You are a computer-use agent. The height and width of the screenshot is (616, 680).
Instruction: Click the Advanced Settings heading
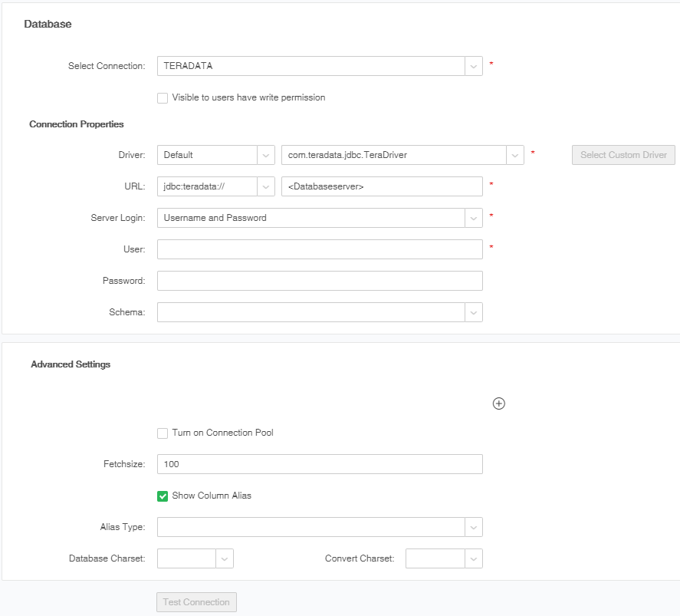point(71,364)
